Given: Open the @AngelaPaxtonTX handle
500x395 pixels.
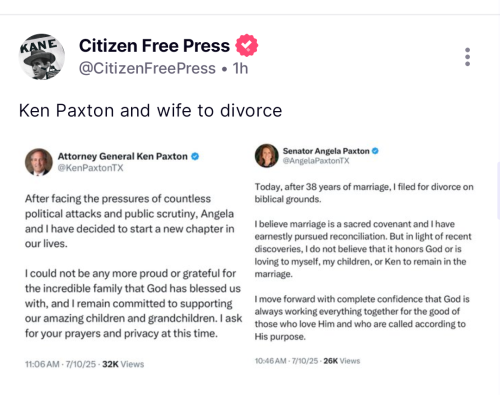Looking at the screenshot, I should (316, 161).
